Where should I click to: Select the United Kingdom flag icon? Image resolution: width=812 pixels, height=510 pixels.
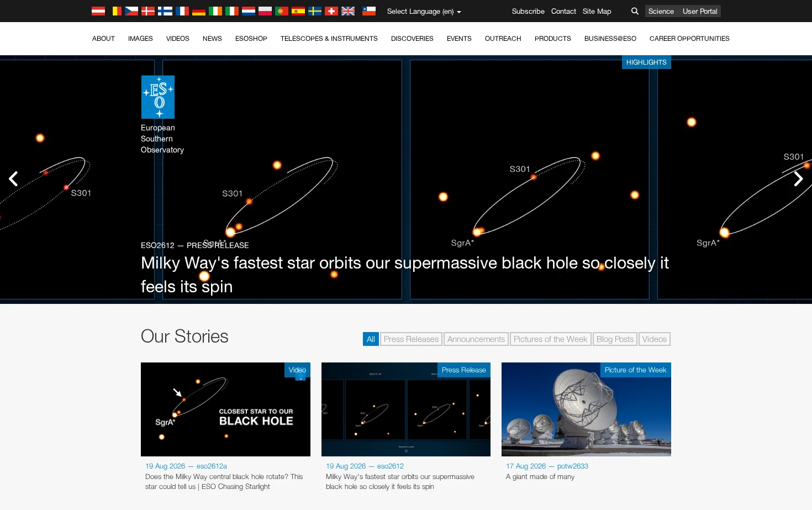coord(348,11)
